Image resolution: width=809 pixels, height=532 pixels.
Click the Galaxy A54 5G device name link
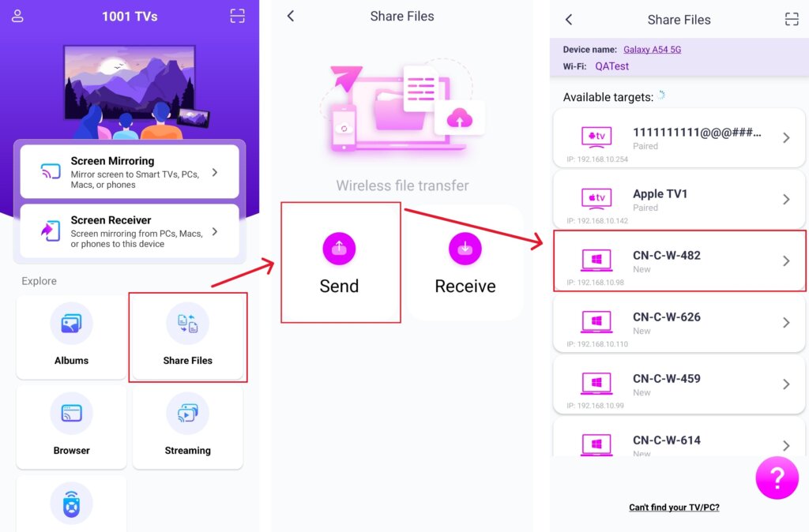pos(652,50)
